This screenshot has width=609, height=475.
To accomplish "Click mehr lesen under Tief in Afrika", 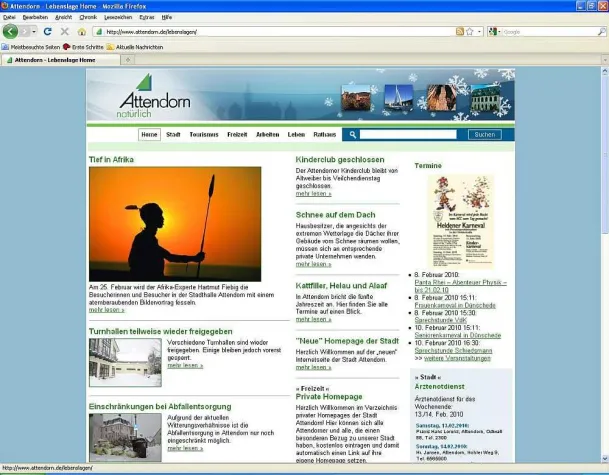I will coord(107,310).
